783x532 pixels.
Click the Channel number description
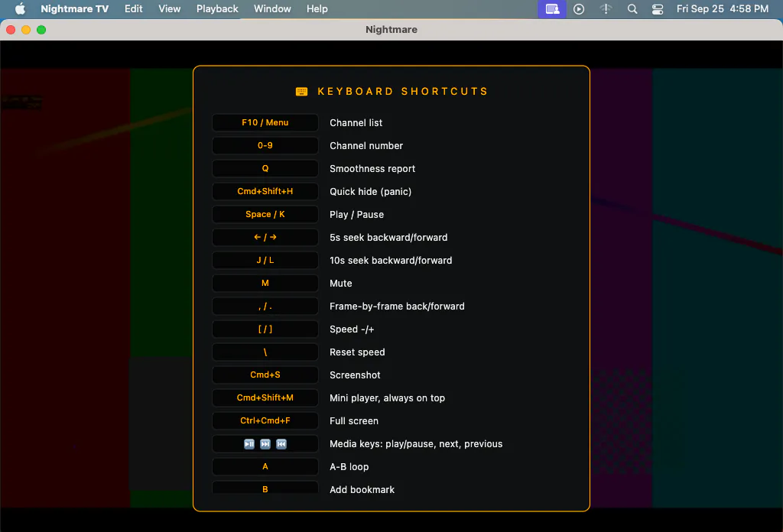pos(366,146)
